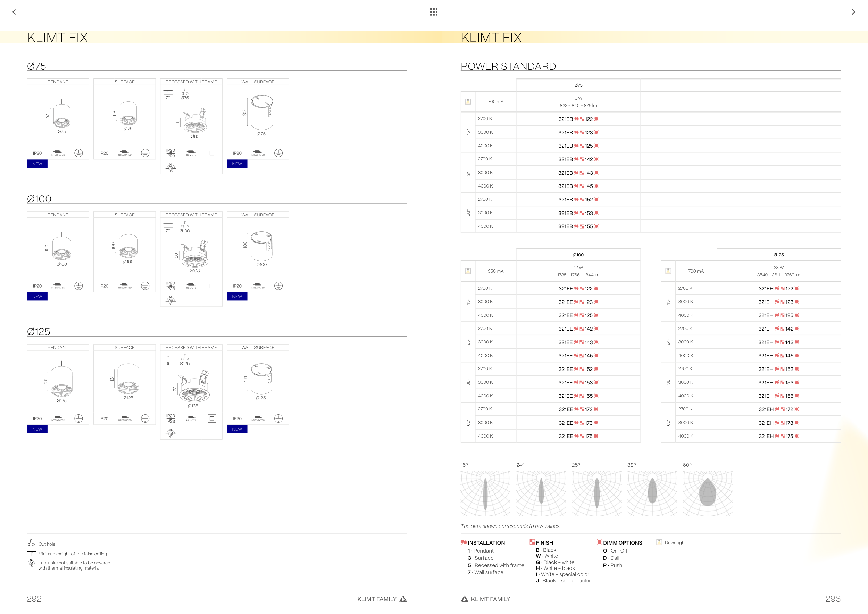868x614 pixels.
Task: Click the Dimm Options legend icon
Action: point(599,542)
